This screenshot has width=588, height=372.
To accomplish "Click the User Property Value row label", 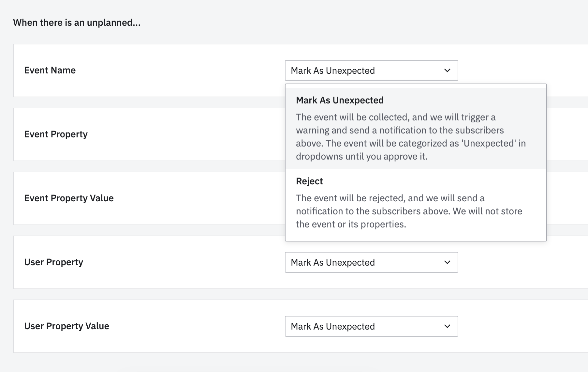I will click(66, 326).
